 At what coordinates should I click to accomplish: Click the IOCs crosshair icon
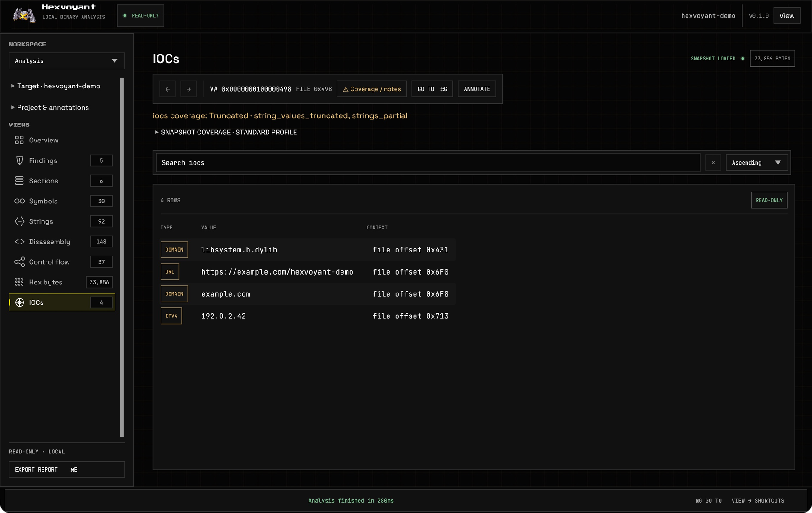pos(19,302)
